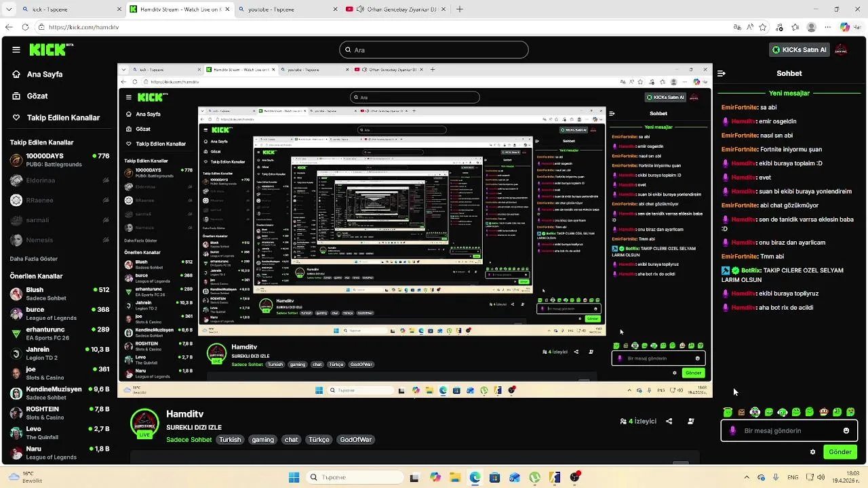Click the 'KICKs Satın Al' button in the outer header
868x488 pixels.
pos(800,49)
